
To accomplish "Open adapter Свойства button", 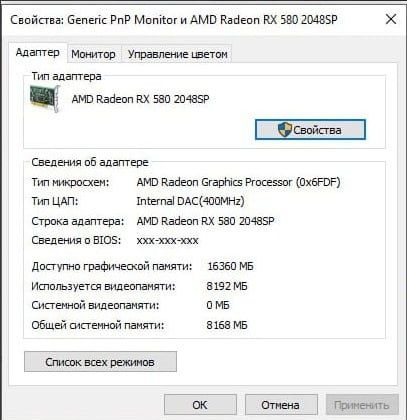I will pyautogui.click(x=310, y=130).
